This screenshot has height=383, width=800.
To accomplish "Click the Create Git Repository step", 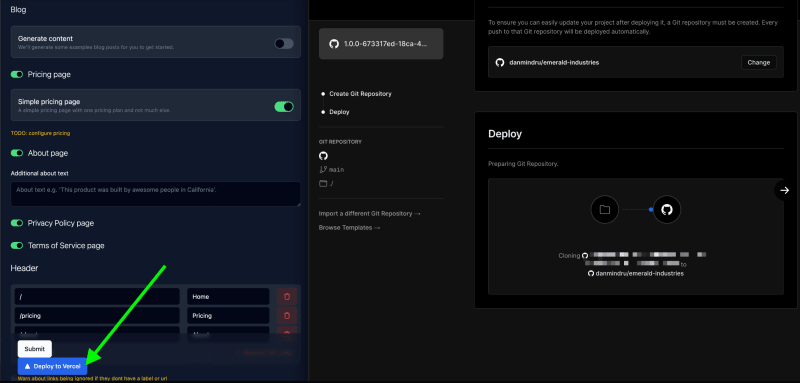I will click(360, 94).
